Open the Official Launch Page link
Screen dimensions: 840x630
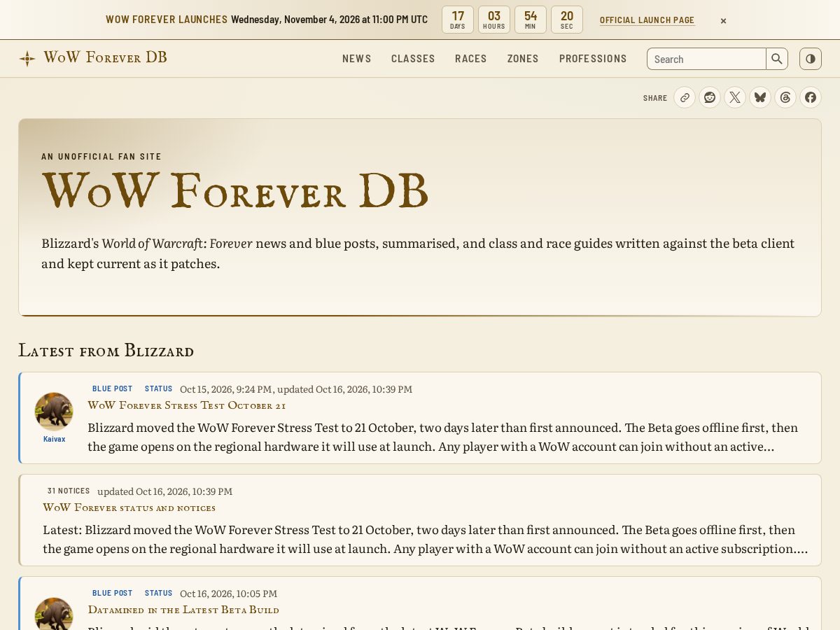tap(647, 20)
